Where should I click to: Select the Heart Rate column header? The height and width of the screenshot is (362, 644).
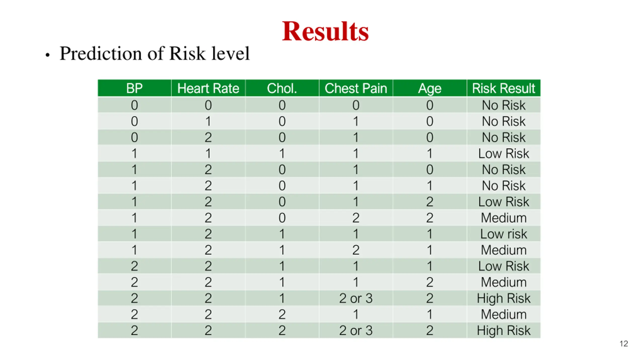pos(208,88)
